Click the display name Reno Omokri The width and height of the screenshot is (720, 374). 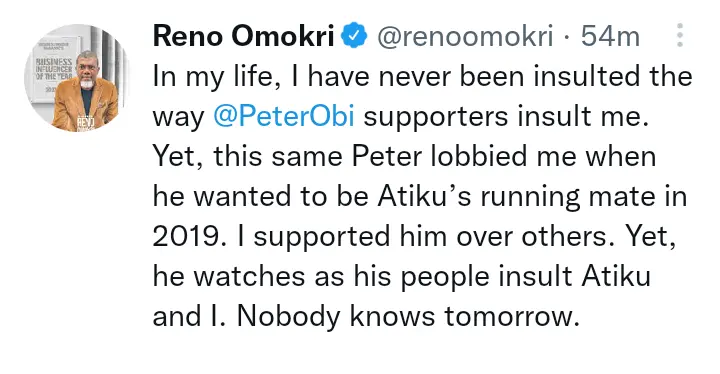[244, 36]
